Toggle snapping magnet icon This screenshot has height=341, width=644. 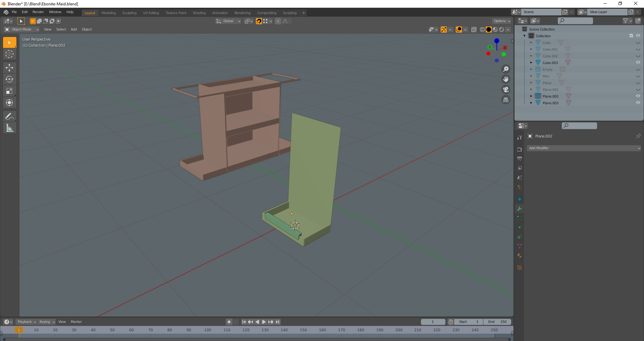[259, 21]
